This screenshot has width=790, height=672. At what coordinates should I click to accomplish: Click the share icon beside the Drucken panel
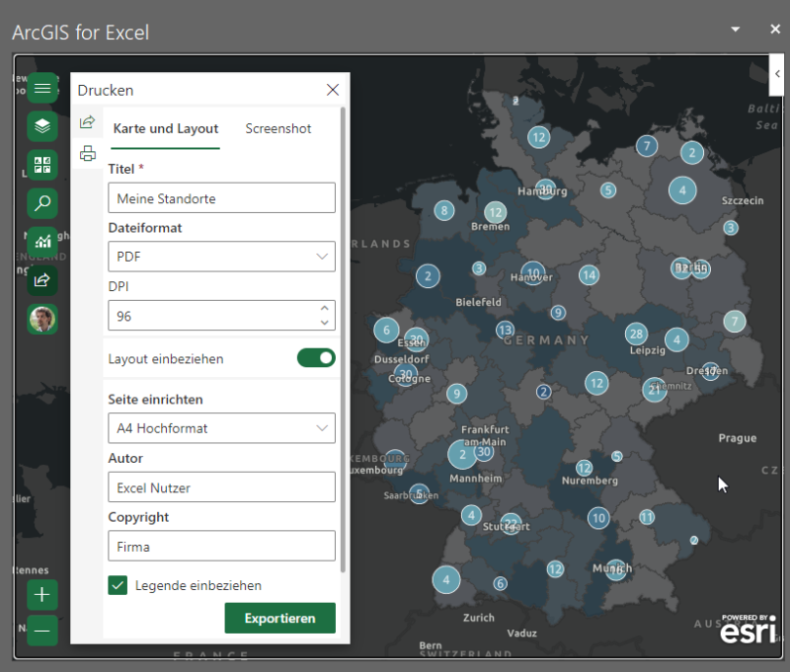coord(88,120)
